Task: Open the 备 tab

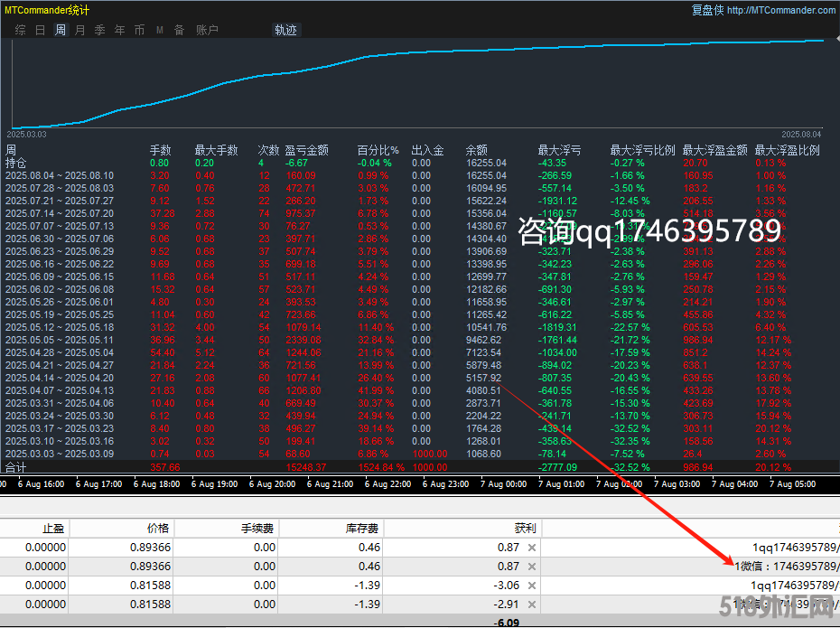Action: [x=179, y=30]
